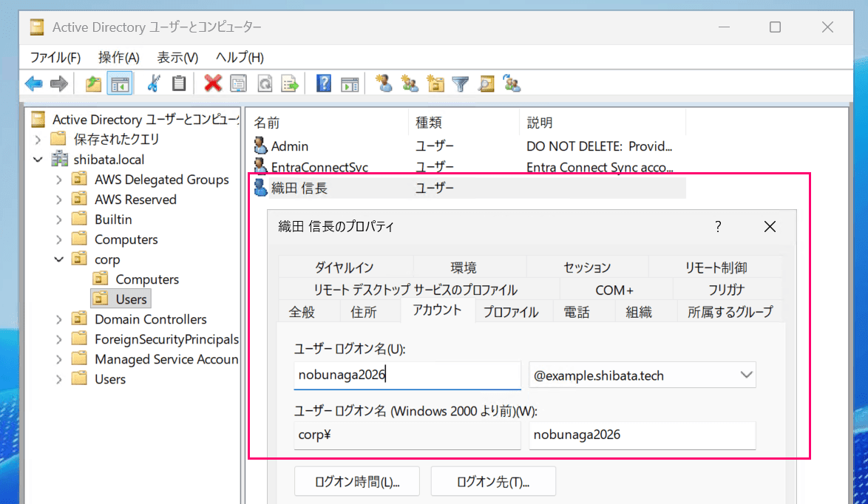Expand the AWS Delegated Groups node
This screenshot has width=868, height=504.
[58, 180]
